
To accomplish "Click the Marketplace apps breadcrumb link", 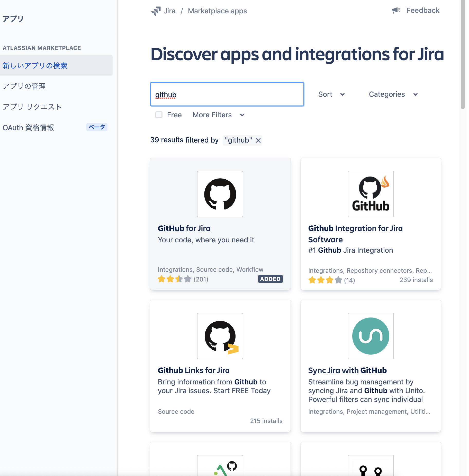I will (x=217, y=11).
